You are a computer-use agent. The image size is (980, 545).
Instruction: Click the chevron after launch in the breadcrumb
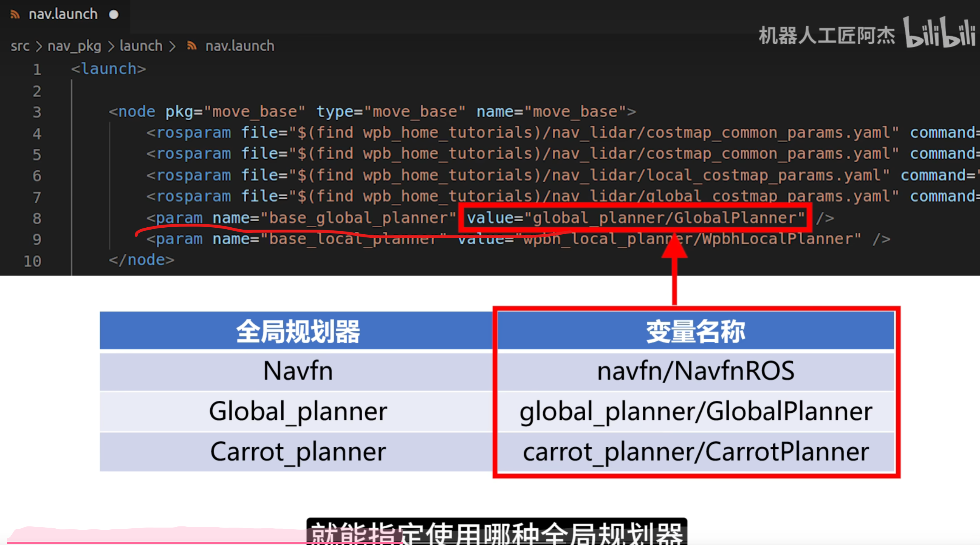coord(172,47)
